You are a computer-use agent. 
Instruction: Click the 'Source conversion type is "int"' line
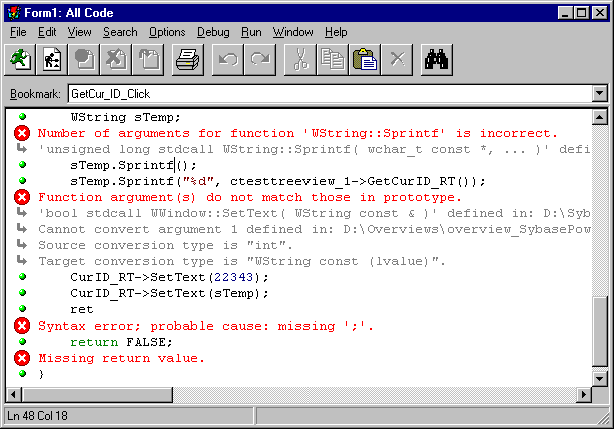click(165, 245)
